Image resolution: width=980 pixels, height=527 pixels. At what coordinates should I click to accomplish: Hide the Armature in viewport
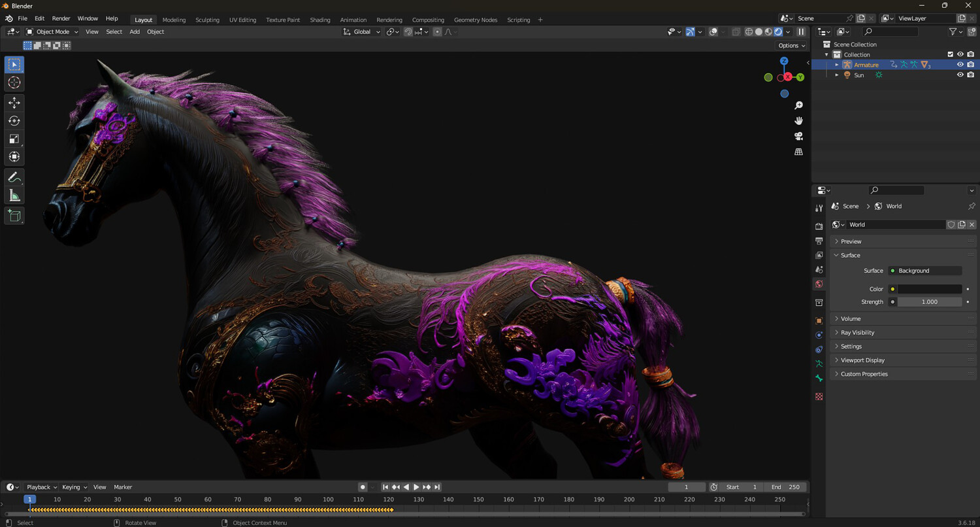960,65
